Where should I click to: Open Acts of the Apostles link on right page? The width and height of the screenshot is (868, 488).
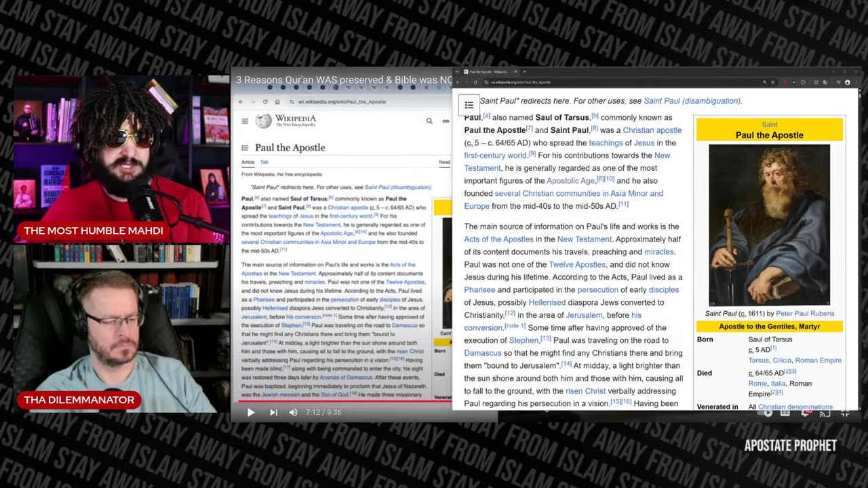click(498, 239)
